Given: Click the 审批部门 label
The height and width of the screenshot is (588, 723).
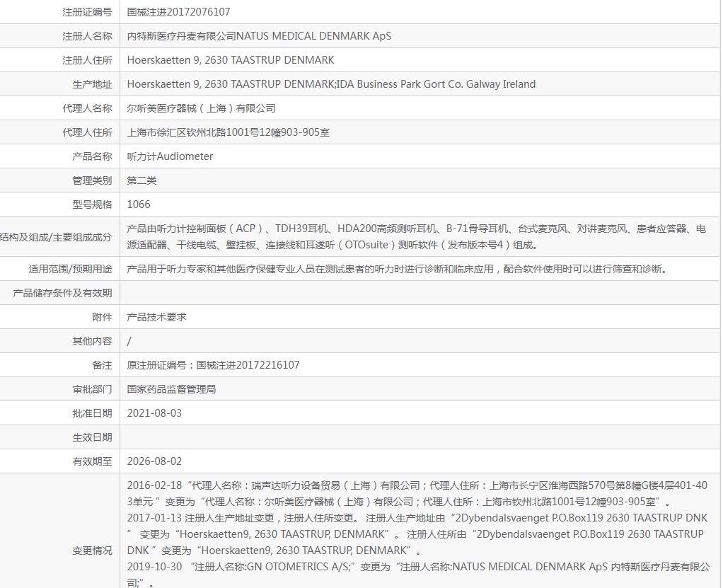Looking at the screenshot, I should click(92, 389).
